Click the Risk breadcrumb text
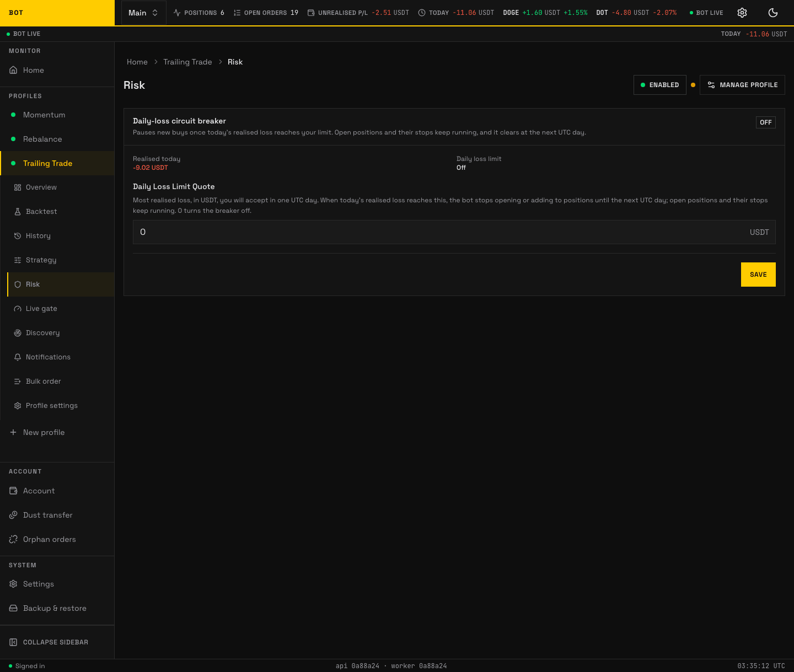Viewport: 794px width, 672px height. point(235,62)
